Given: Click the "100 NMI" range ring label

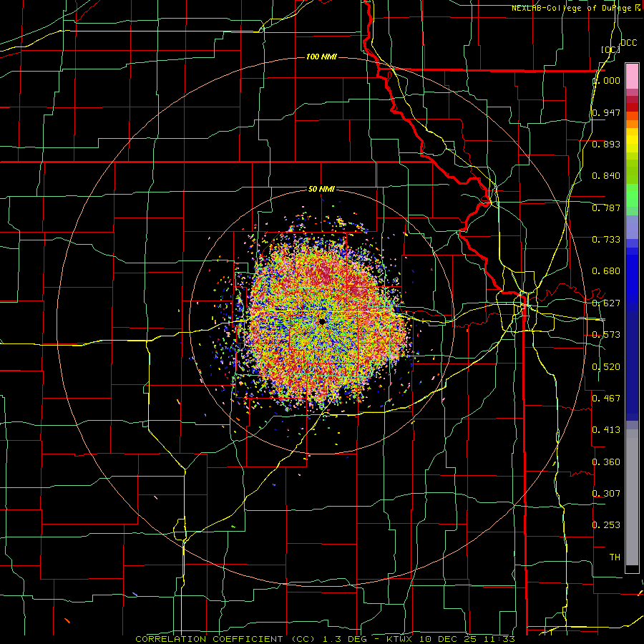Looking at the screenshot, I should click(x=321, y=57).
